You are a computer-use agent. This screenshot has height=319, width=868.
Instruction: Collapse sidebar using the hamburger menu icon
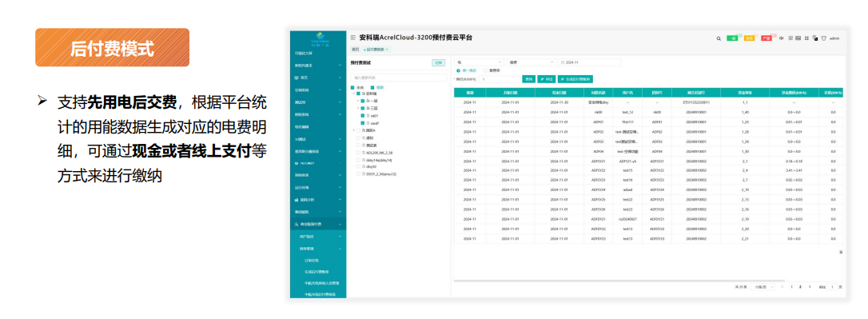[x=353, y=38]
